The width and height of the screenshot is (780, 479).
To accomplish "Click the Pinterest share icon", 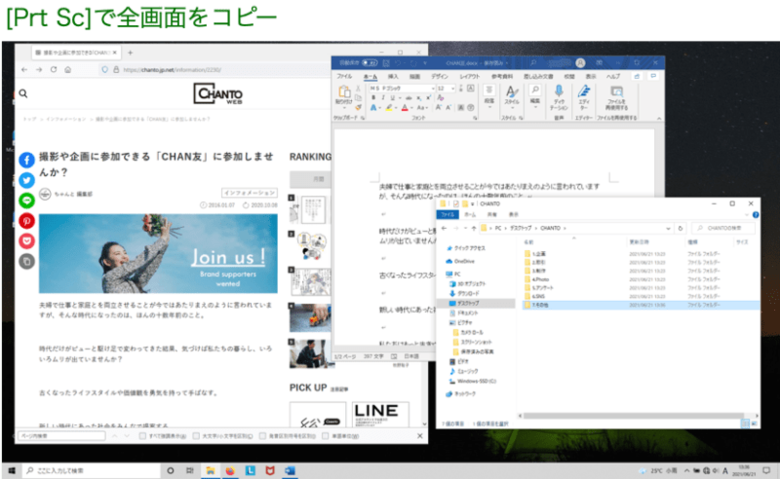I will (27, 221).
